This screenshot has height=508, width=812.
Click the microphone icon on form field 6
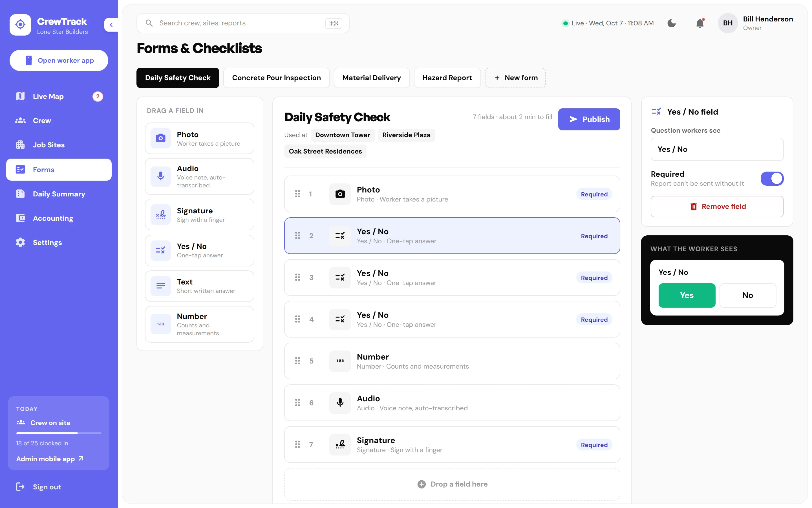point(340,402)
